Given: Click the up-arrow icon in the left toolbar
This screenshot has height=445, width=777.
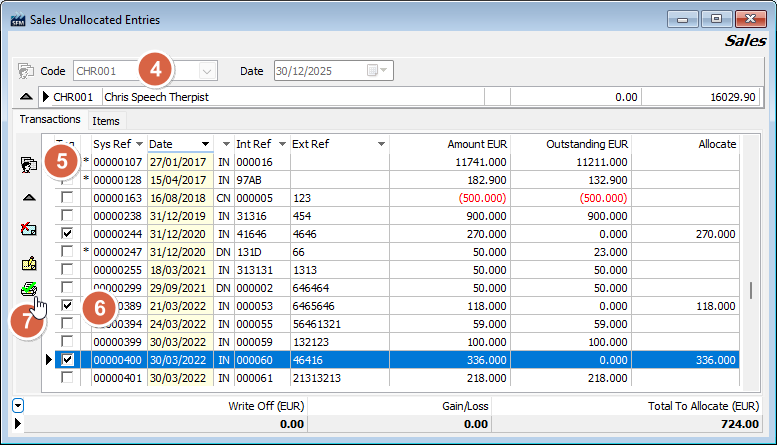Looking at the screenshot, I should click(x=29, y=198).
